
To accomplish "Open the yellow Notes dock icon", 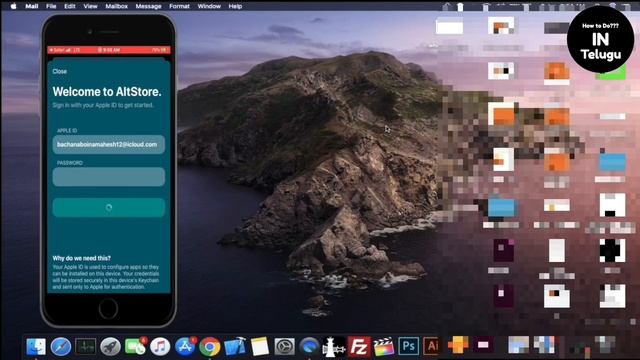I will [260, 347].
